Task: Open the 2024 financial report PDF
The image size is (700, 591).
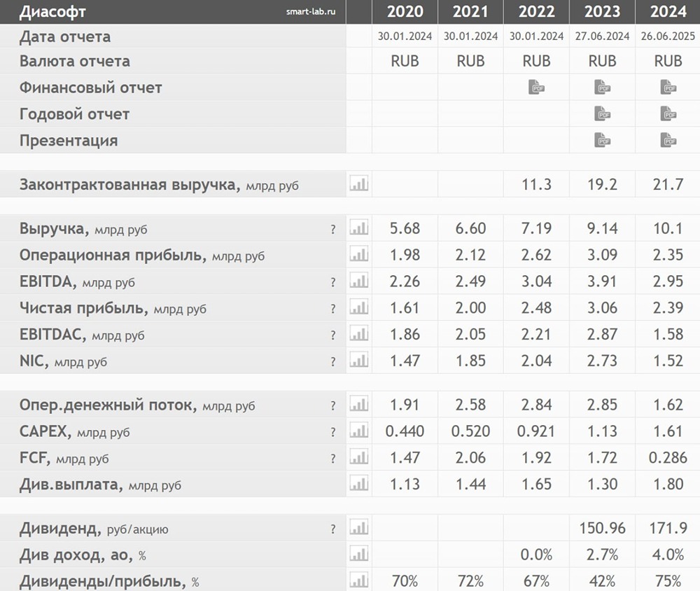Action: (668, 87)
